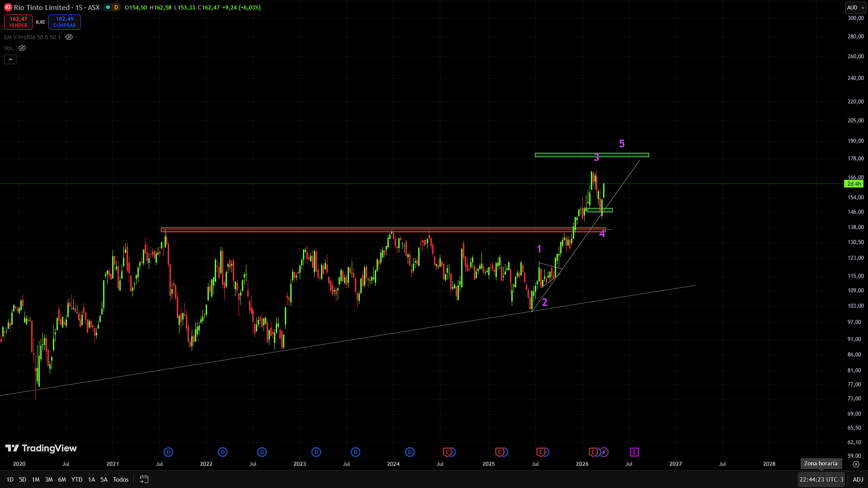Toggle ADJ adjusted data mode
This screenshot has width=868, height=488.
click(x=858, y=479)
